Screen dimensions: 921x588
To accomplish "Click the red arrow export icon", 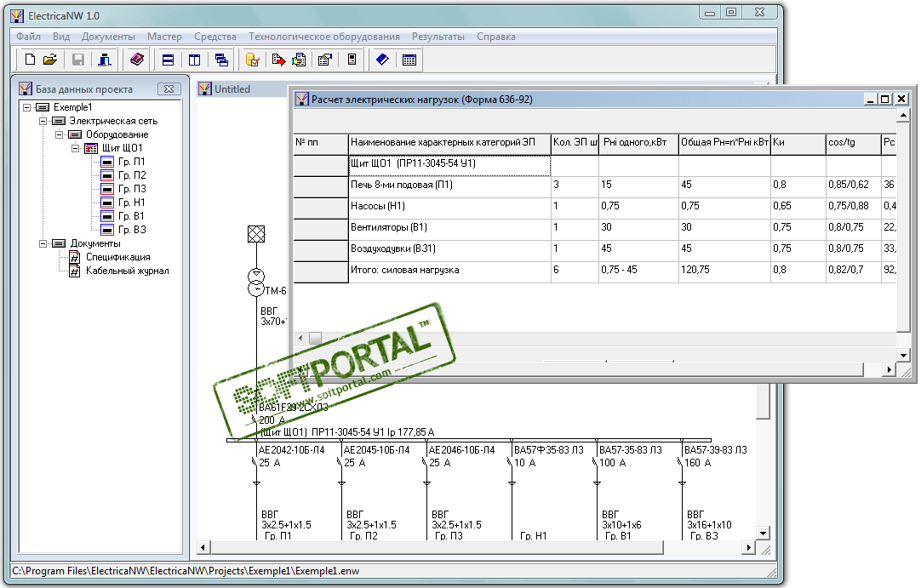I will 278,60.
